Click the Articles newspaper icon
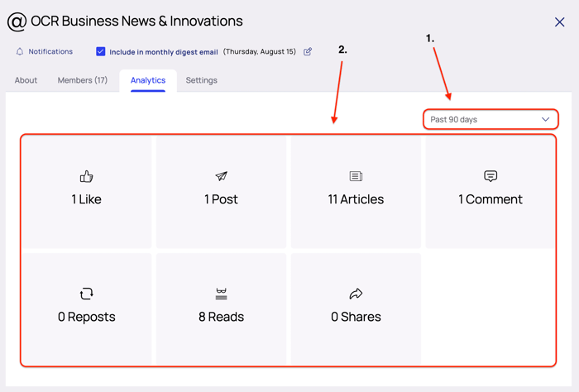Screen dimensions: 579x392 point(356,176)
